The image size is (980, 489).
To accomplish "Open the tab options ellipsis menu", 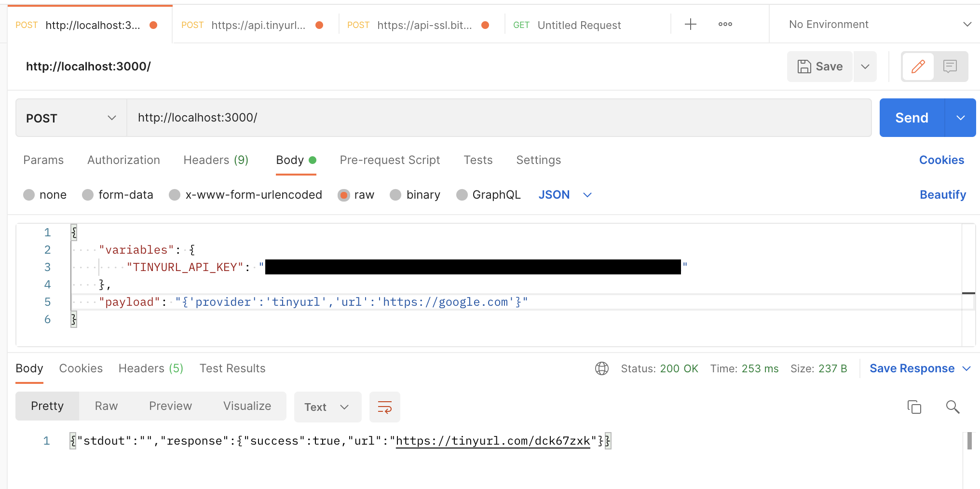I will [x=725, y=25].
